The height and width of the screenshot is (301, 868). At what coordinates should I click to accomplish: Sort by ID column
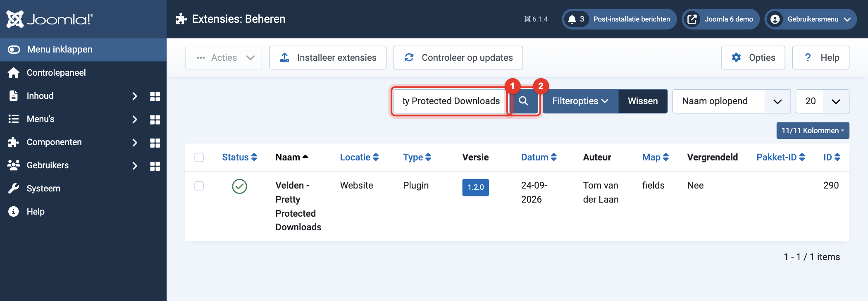(832, 157)
